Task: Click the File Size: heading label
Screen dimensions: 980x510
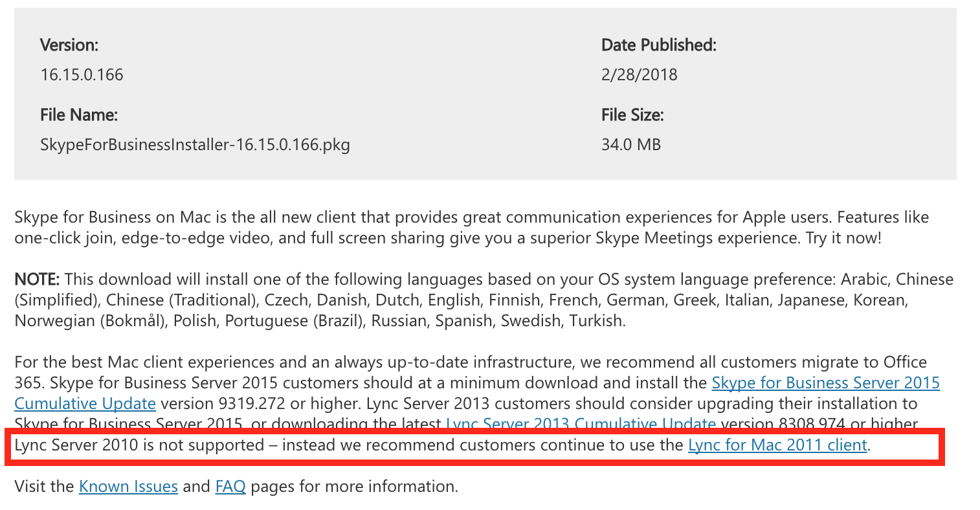Action: pos(632,115)
